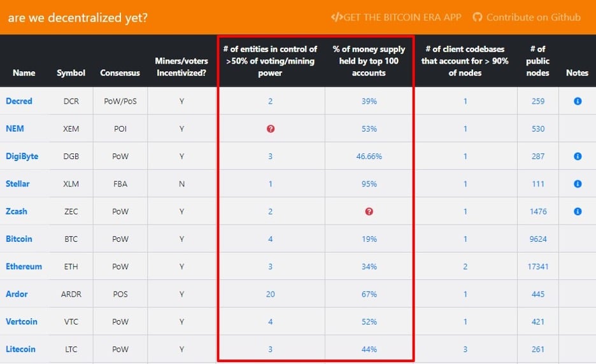Open the Bitcoin coin link
This screenshot has width=596, height=364.
[19, 239]
